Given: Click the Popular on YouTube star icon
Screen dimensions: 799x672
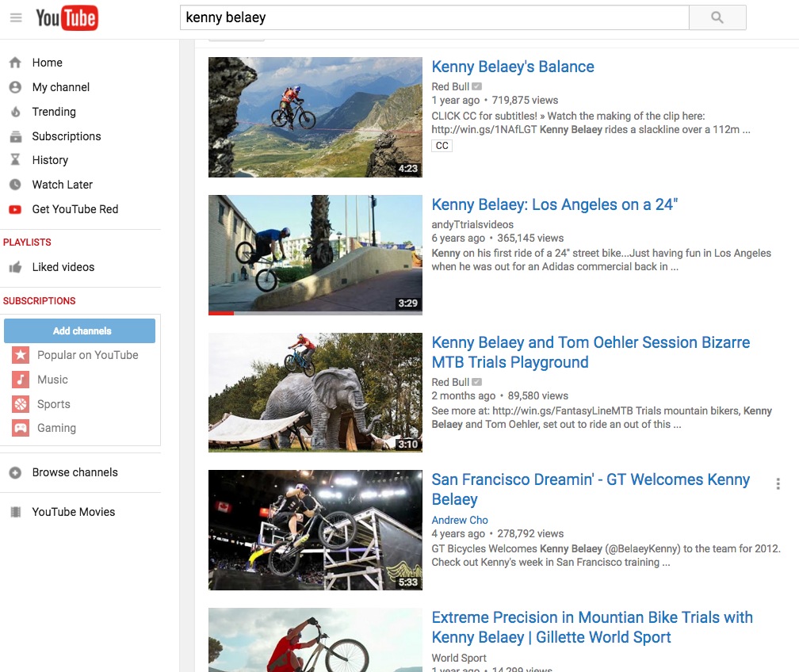Looking at the screenshot, I should (21, 355).
